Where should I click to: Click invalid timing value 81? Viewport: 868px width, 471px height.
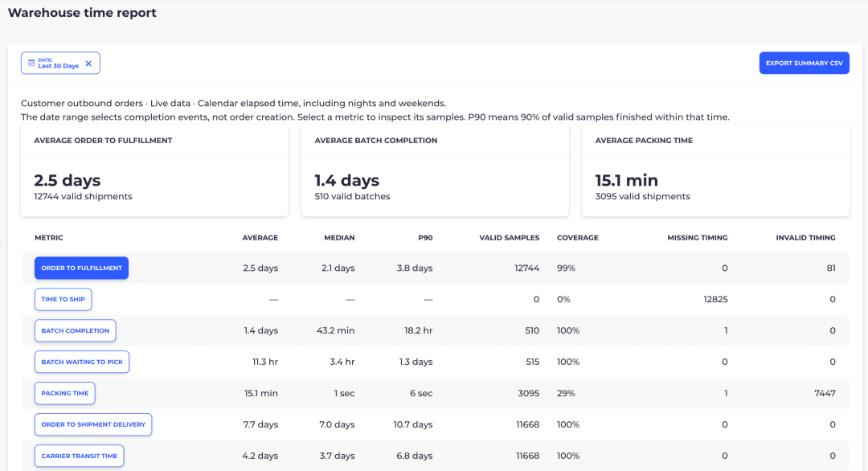(x=831, y=268)
